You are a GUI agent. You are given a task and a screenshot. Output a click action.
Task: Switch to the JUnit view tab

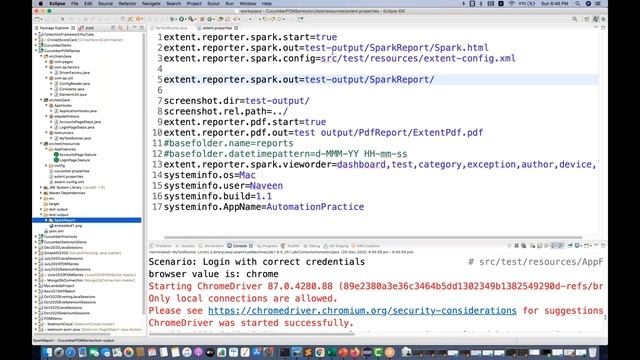(x=87, y=28)
